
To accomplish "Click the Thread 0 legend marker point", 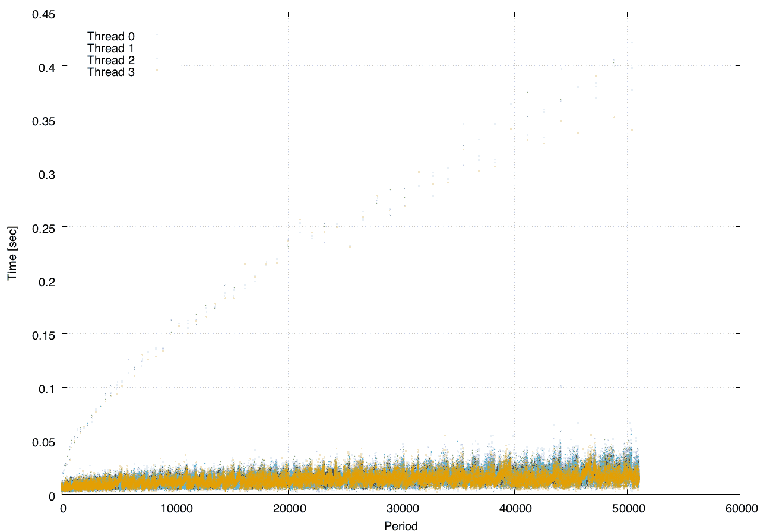I will tap(157, 35).
